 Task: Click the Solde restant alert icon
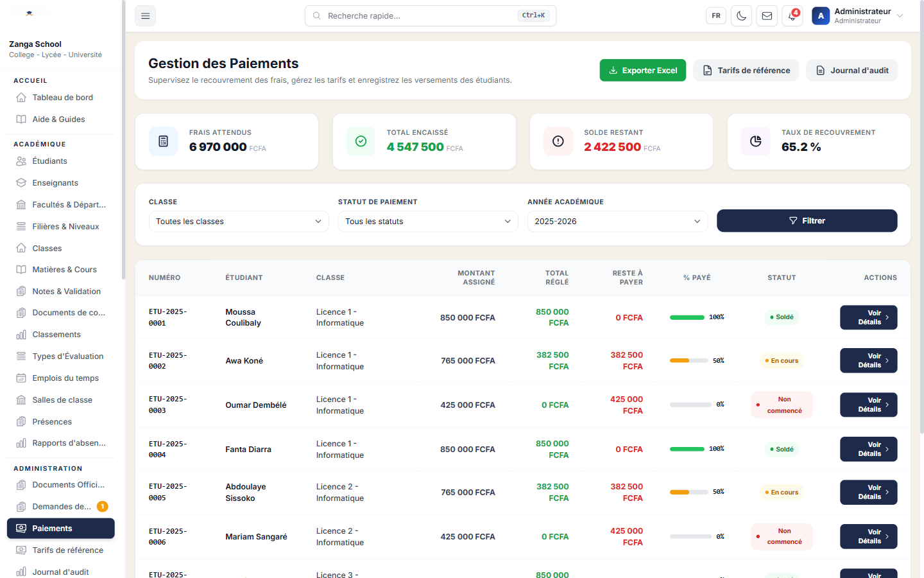[x=558, y=141]
